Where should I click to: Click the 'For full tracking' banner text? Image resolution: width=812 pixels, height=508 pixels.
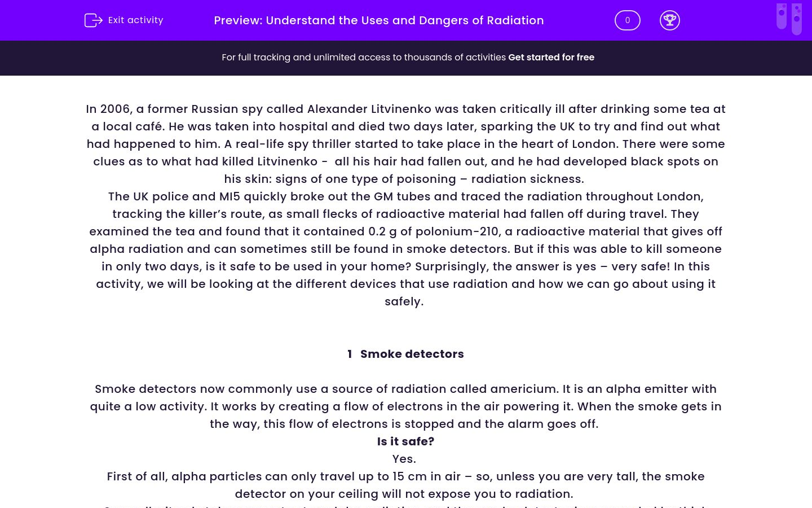[x=364, y=58]
